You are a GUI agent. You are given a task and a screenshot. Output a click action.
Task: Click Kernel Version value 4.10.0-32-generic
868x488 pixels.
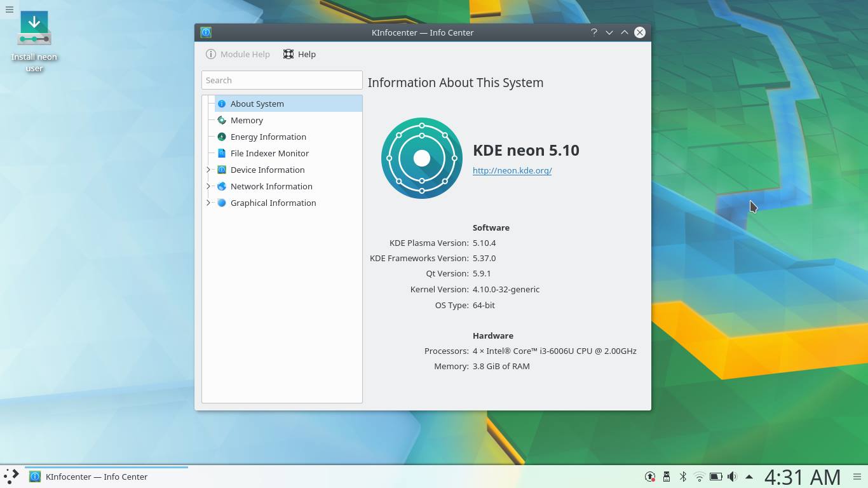tap(506, 289)
